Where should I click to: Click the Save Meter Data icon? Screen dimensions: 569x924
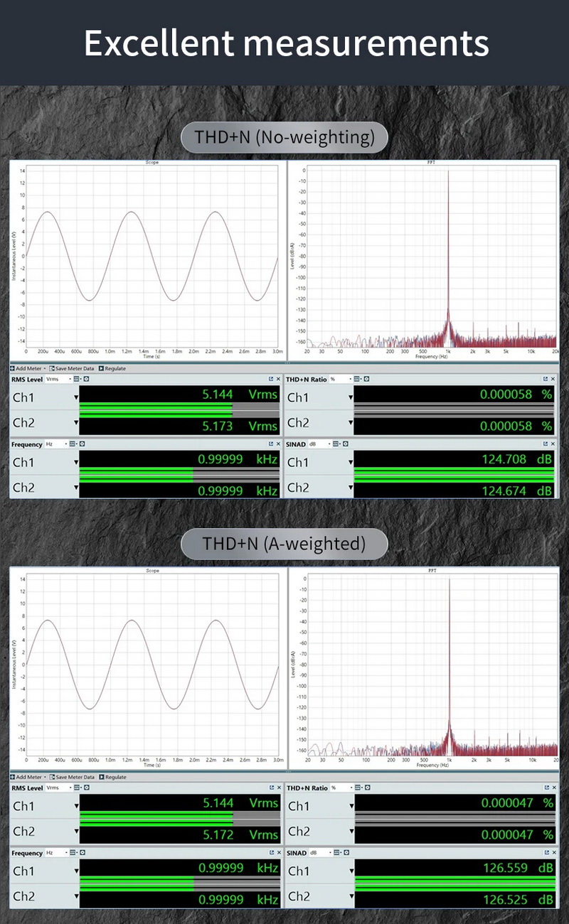pyautogui.click(x=51, y=369)
